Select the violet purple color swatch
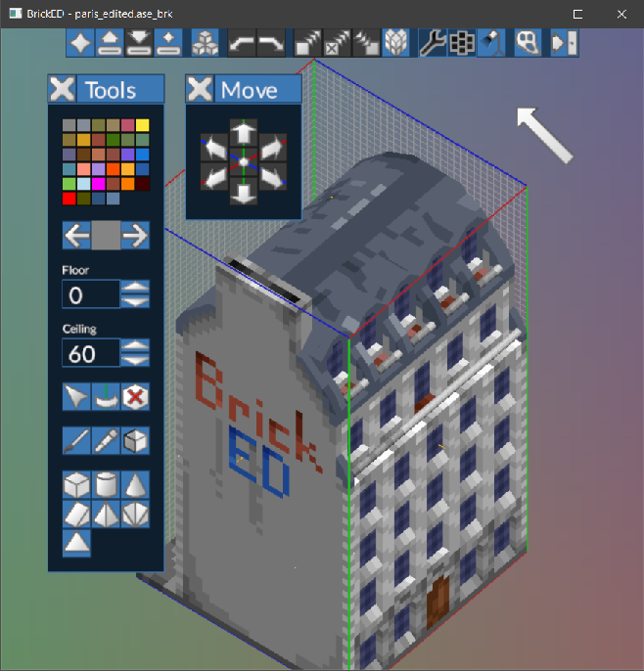This screenshot has height=671, width=644. coord(127,155)
